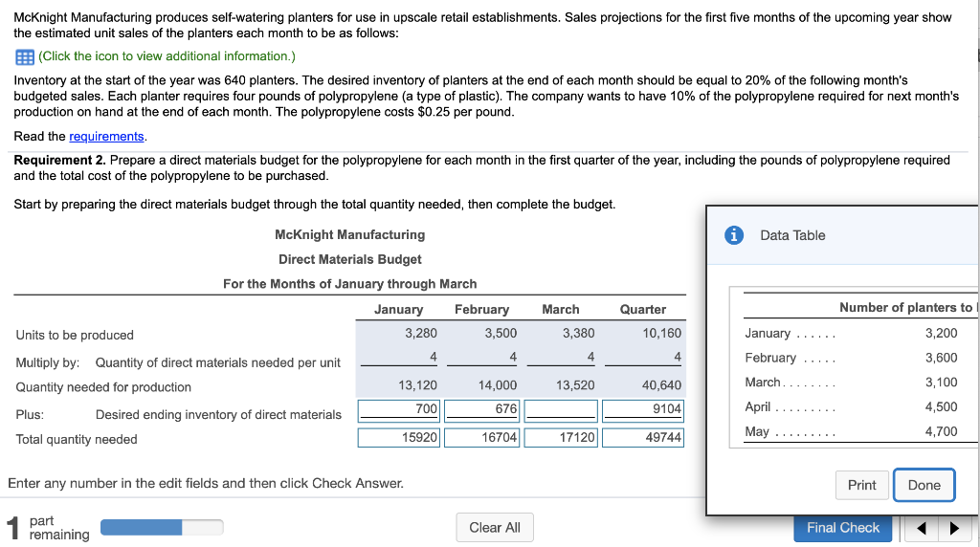The width and height of the screenshot is (980, 547).
Task: Click the March column header in budget
Action: (x=560, y=309)
